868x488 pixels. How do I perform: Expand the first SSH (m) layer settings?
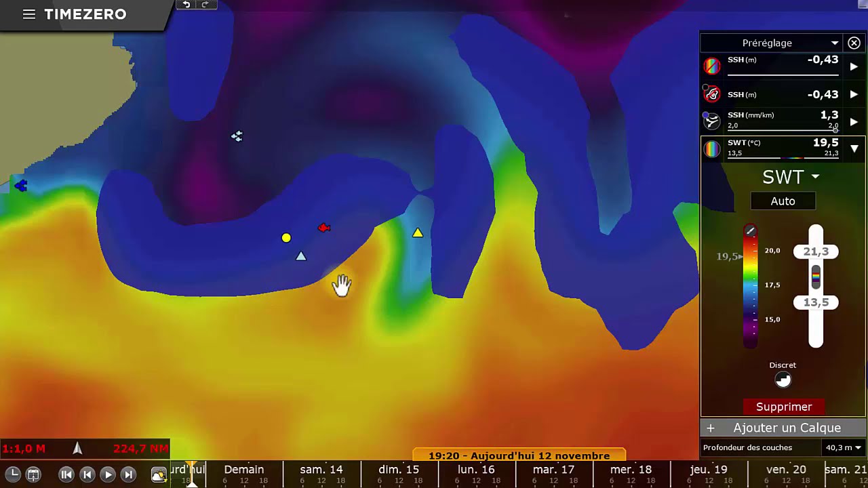tap(854, 66)
